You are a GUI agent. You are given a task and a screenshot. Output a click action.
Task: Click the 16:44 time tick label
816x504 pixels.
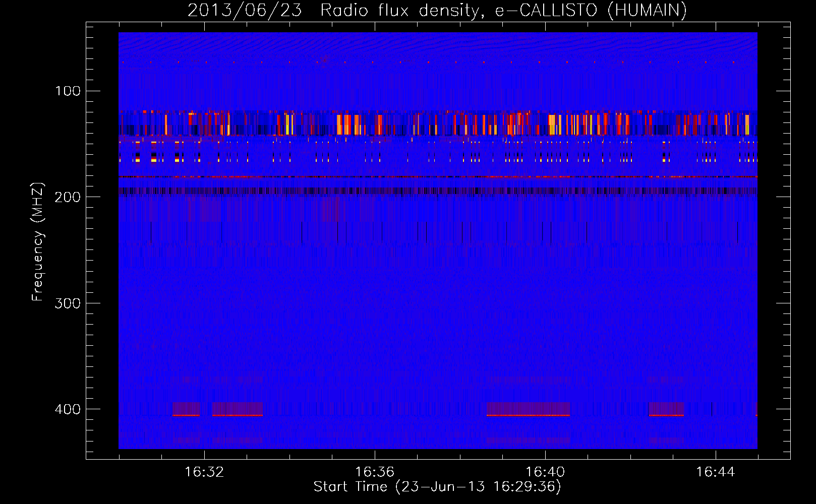[716, 472]
